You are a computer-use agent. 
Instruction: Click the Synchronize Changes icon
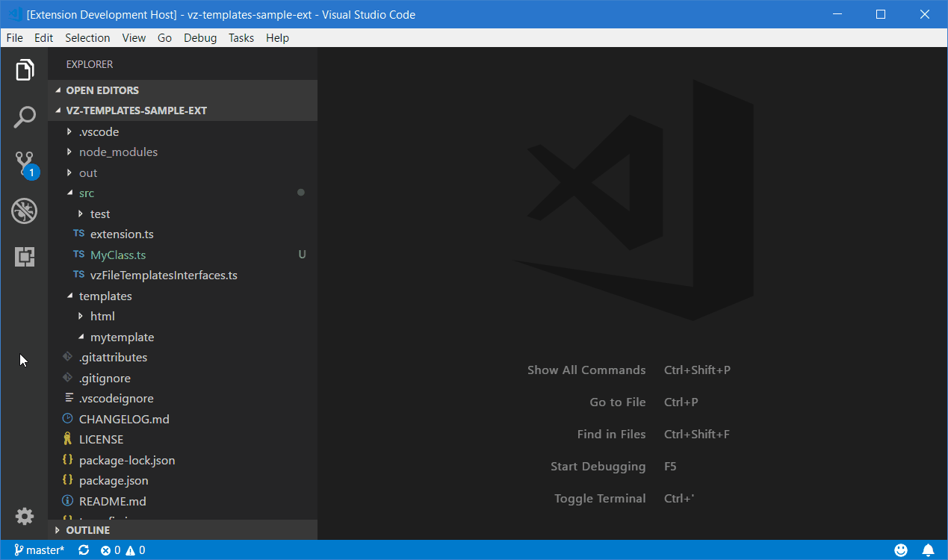coord(84,550)
